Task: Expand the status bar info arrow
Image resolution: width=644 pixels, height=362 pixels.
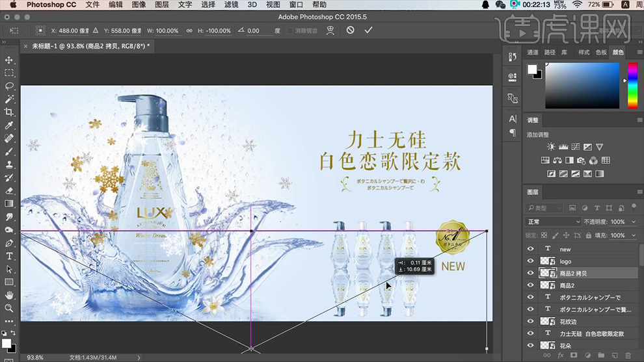Action: (x=139, y=357)
